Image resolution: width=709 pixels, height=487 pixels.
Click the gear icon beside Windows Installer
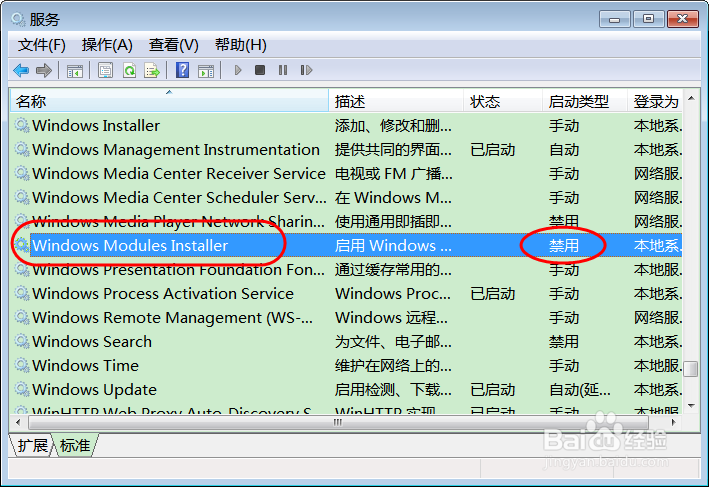(x=21, y=125)
